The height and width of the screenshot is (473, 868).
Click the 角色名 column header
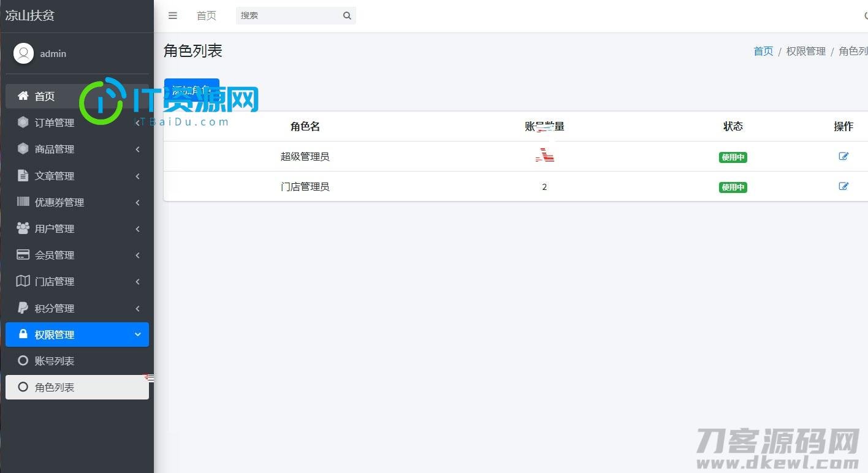(305, 126)
